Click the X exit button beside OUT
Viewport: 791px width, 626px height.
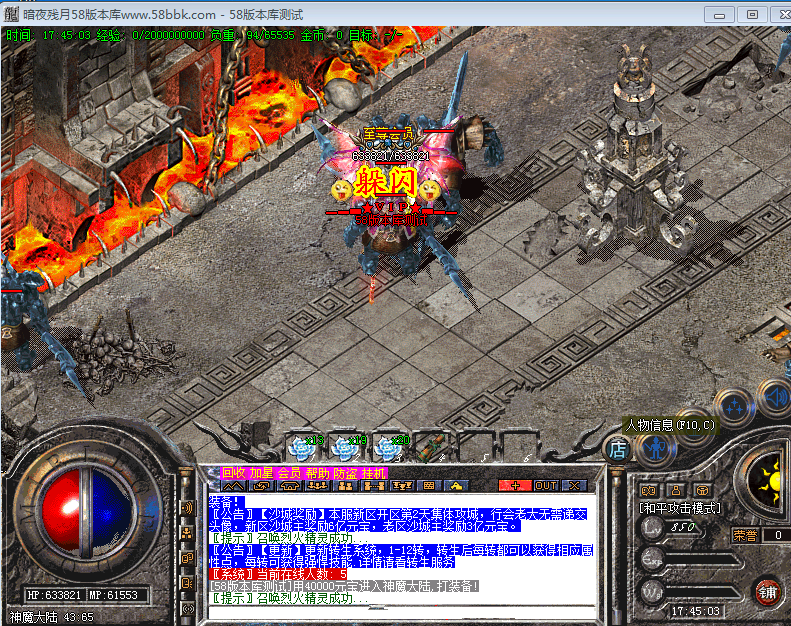click(574, 486)
